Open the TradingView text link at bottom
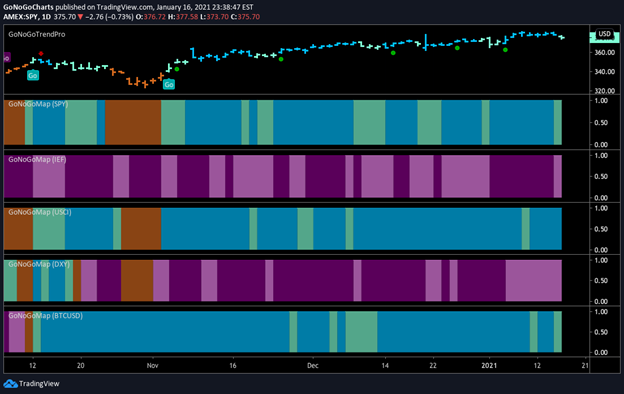Image resolution: width=624 pixels, height=394 pixels. tap(39, 384)
